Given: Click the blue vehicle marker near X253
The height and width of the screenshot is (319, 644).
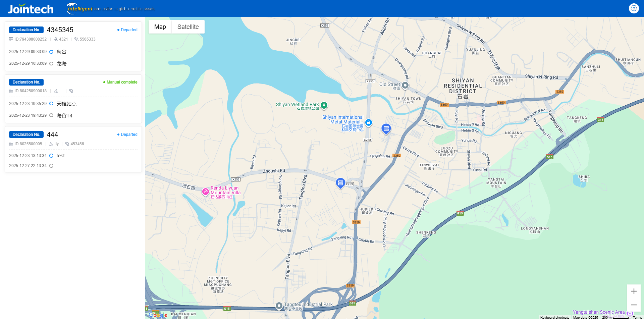Looking at the screenshot, I should (x=340, y=183).
